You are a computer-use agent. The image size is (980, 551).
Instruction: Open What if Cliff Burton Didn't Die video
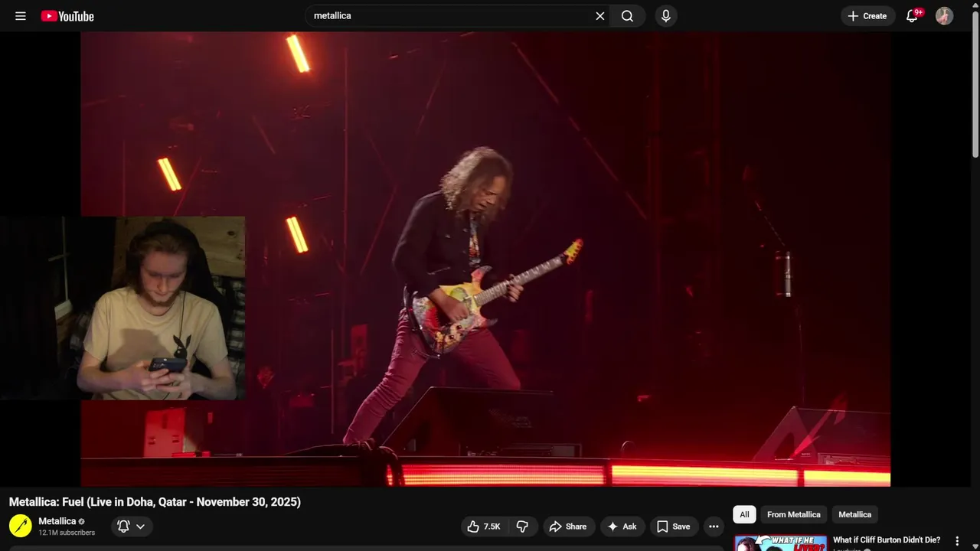click(x=887, y=540)
